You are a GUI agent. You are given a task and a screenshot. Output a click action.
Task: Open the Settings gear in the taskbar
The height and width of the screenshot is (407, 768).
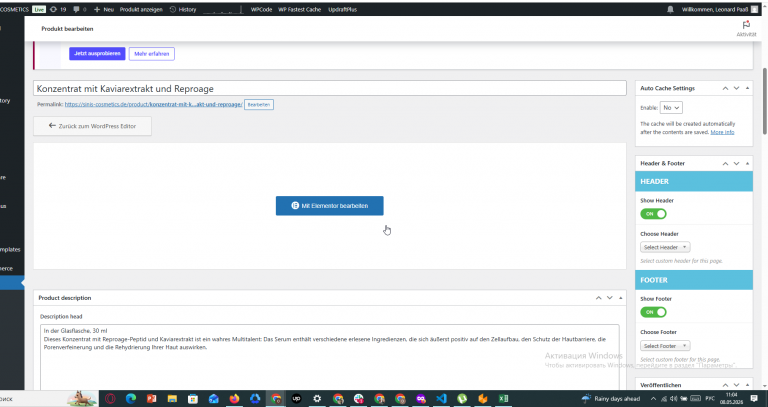coord(317,399)
